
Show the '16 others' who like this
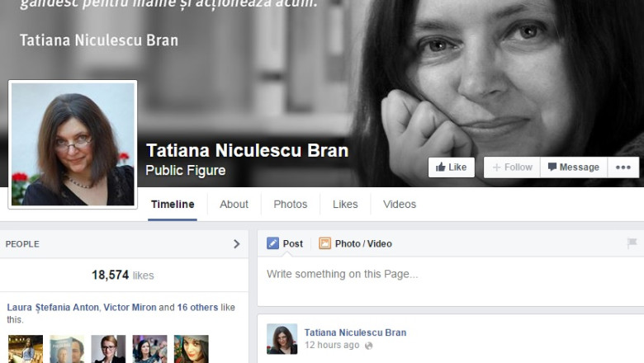tap(198, 307)
